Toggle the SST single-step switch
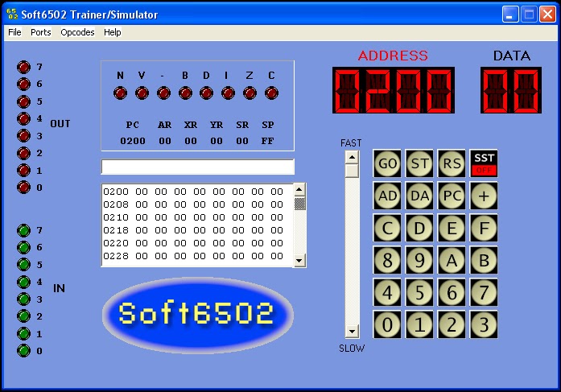Image resolution: width=561 pixels, height=392 pixels. (x=484, y=163)
